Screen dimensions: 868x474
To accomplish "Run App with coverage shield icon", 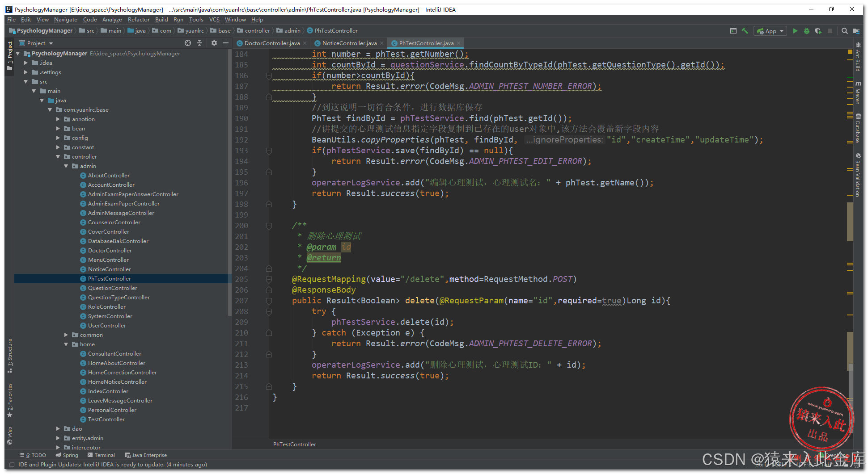I will (x=818, y=31).
